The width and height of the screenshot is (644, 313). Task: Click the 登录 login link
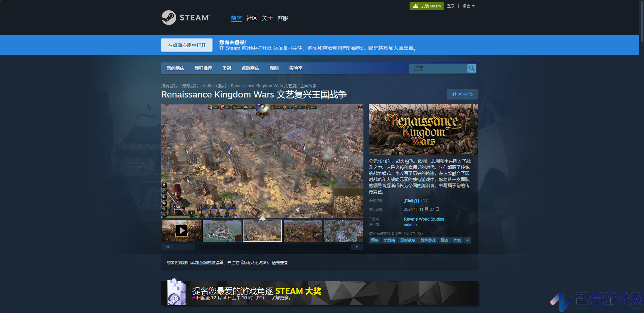(x=451, y=6)
